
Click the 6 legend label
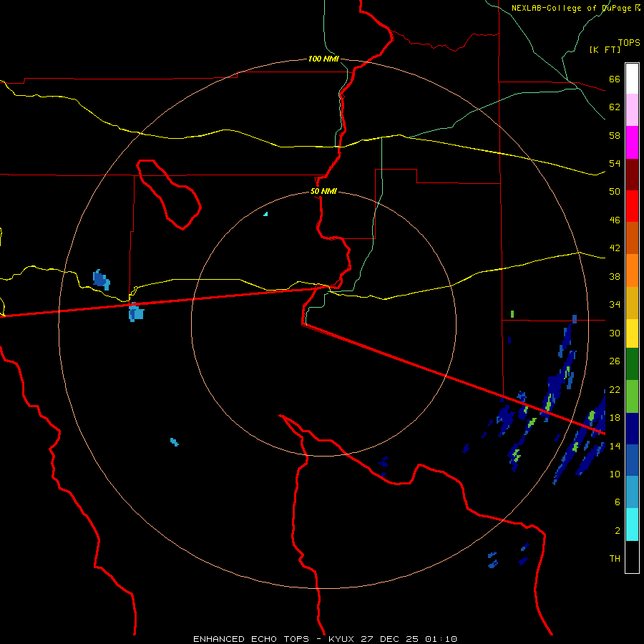(x=618, y=502)
